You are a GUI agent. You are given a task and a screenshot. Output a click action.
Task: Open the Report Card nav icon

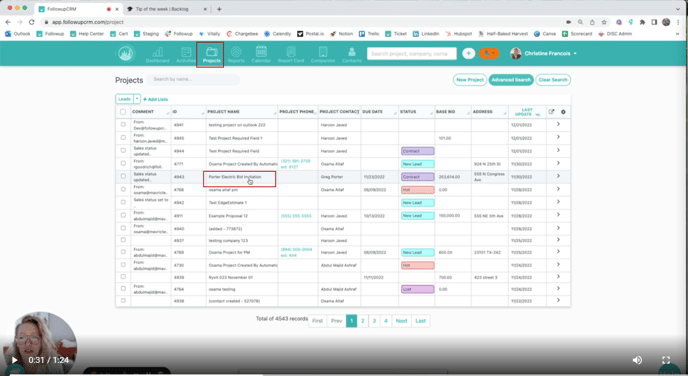[x=290, y=54]
